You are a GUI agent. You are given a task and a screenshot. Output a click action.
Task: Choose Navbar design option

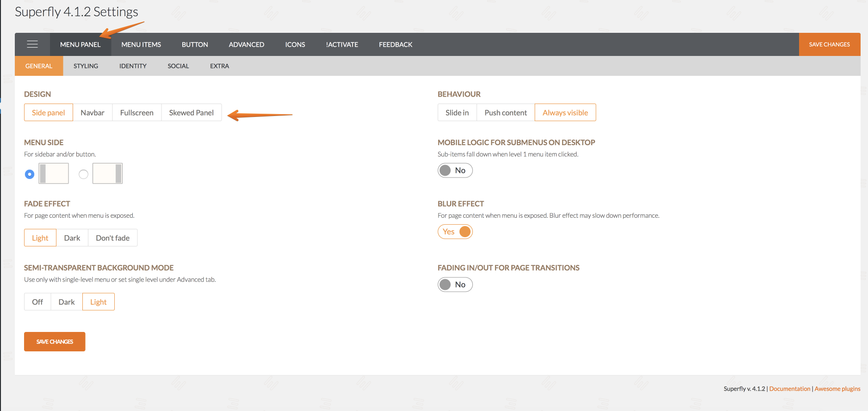pos(93,112)
